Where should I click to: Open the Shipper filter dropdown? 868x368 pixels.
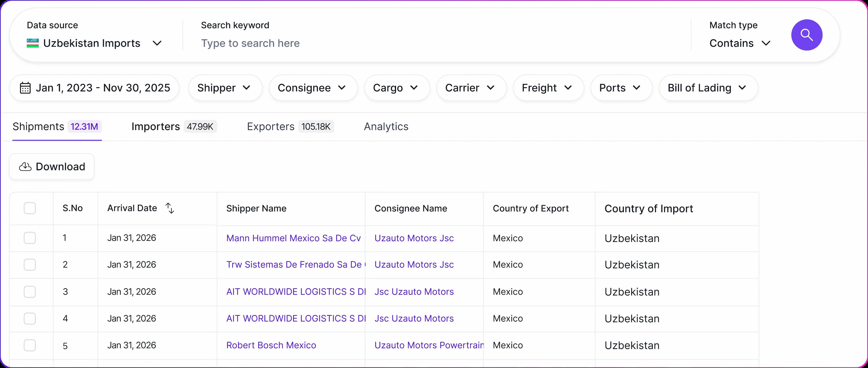pyautogui.click(x=225, y=88)
